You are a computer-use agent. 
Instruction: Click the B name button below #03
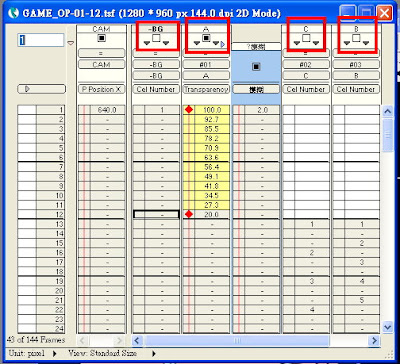(x=356, y=76)
